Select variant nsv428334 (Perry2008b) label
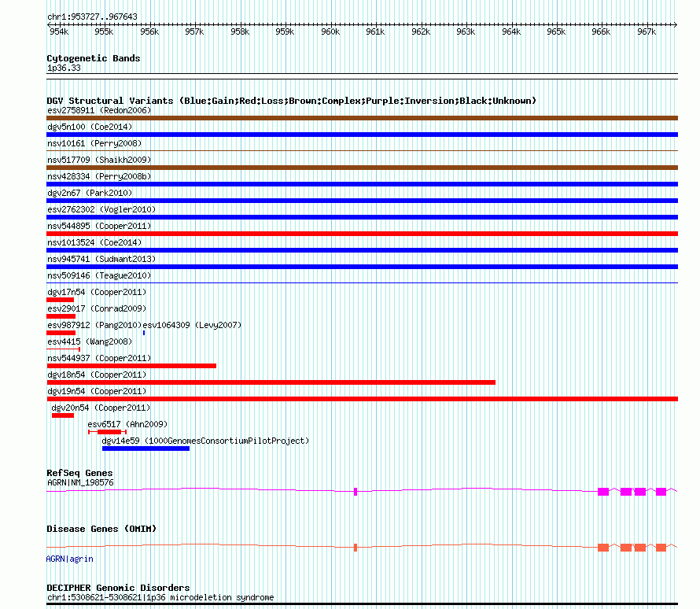The width and height of the screenshot is (700, 609). (99, 176)
